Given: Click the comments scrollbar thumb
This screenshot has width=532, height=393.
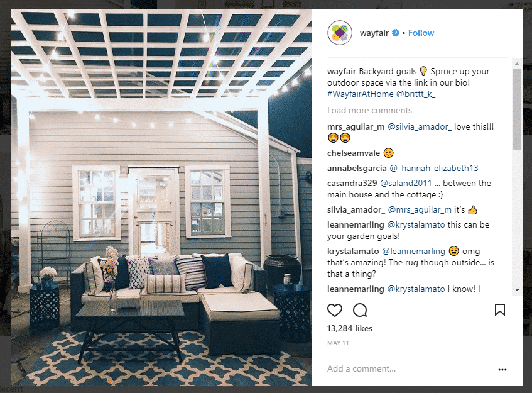Looking at the screenshot, I should pos(517,109).
